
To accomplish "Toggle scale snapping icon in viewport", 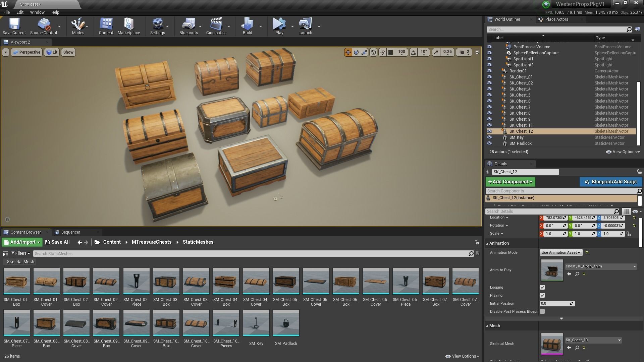I will [436, 52].
